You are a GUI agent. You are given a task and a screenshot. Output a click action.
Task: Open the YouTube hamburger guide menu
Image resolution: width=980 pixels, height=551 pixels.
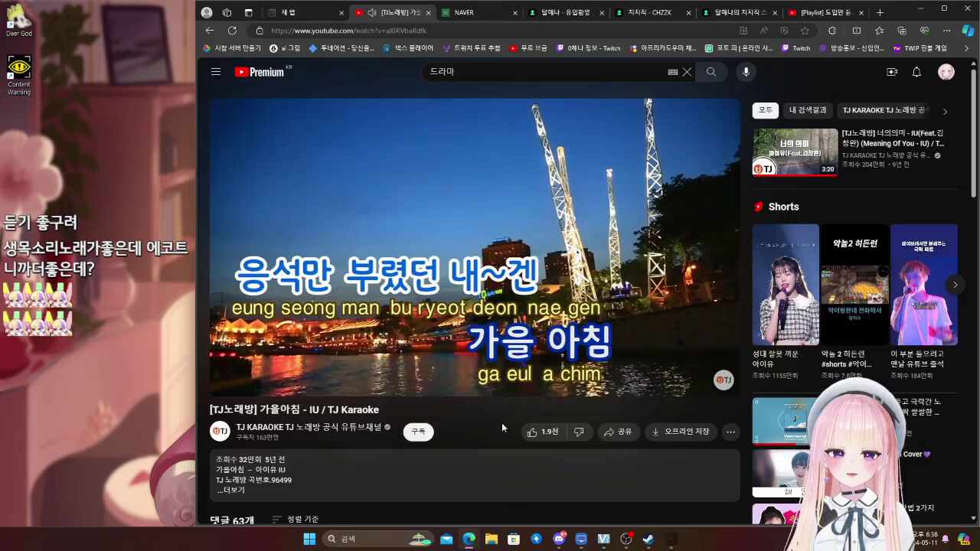pos(216,72)
